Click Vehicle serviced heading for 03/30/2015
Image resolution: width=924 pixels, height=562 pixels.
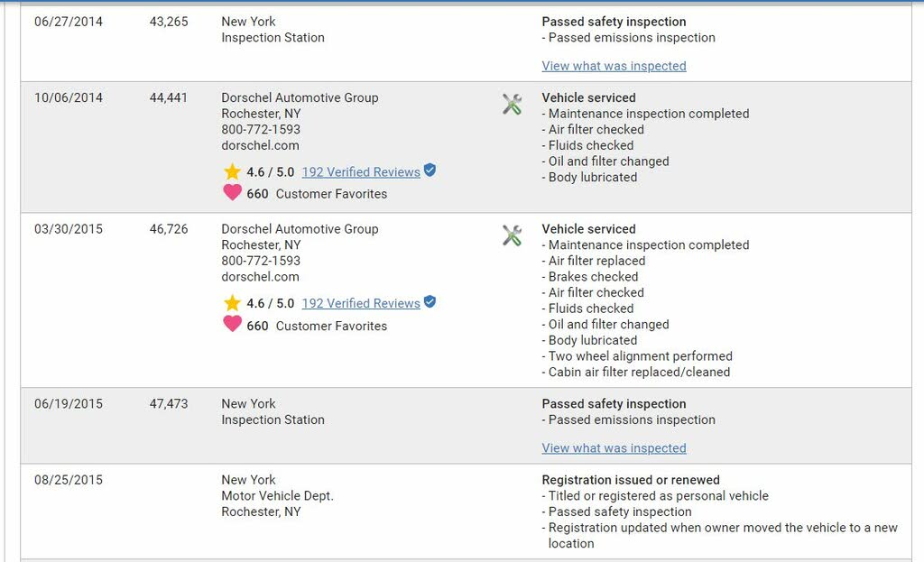point(588,229)
